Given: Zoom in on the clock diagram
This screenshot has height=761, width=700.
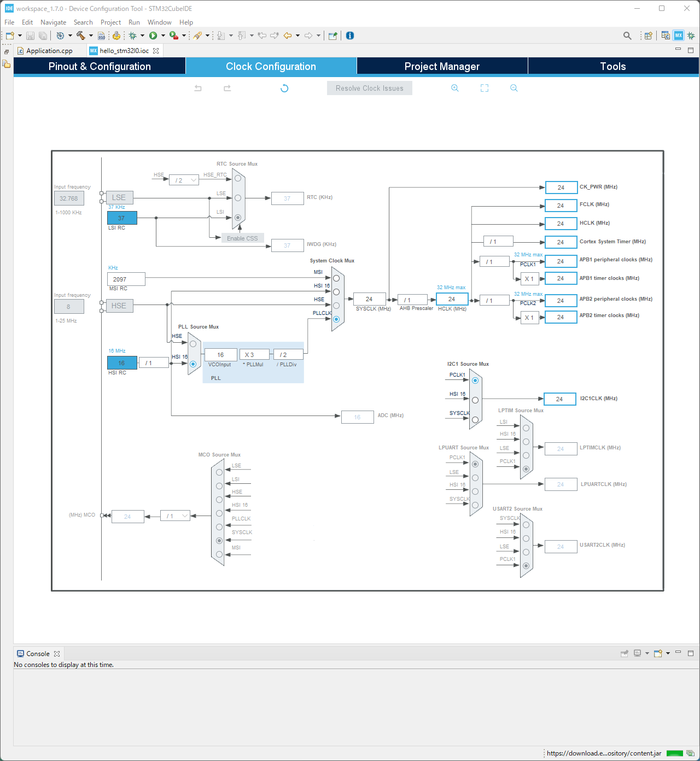Looking at the screenshot, I should click(x=454, y=88).
